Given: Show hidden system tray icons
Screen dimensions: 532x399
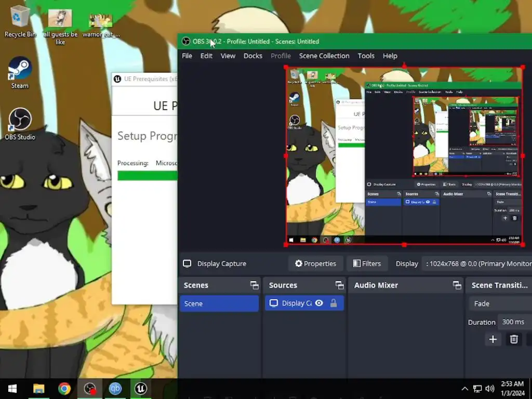Looking at the screenshot, I should pyautogui.click(x=465, y=389).
